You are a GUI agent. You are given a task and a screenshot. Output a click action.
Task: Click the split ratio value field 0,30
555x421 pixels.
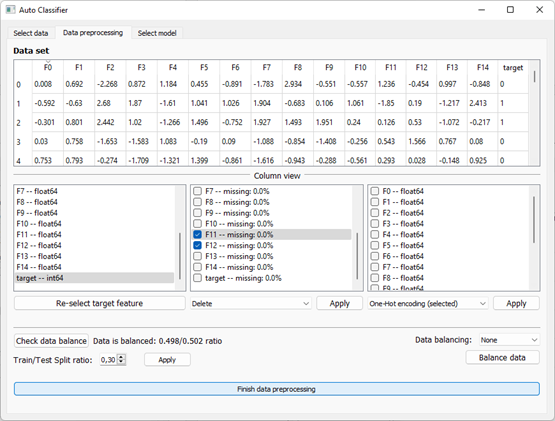tap(108, 360)
